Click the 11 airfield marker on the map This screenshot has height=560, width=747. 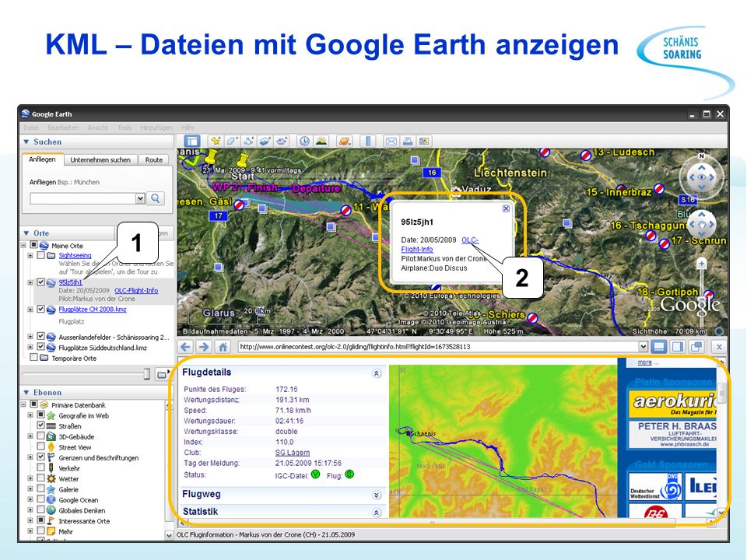(346, 209)
